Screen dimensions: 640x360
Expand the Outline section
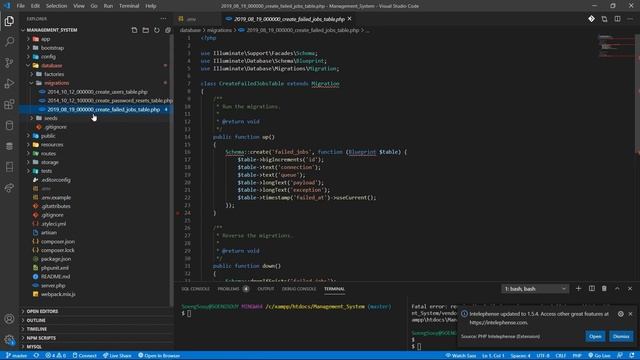point(36,320)
